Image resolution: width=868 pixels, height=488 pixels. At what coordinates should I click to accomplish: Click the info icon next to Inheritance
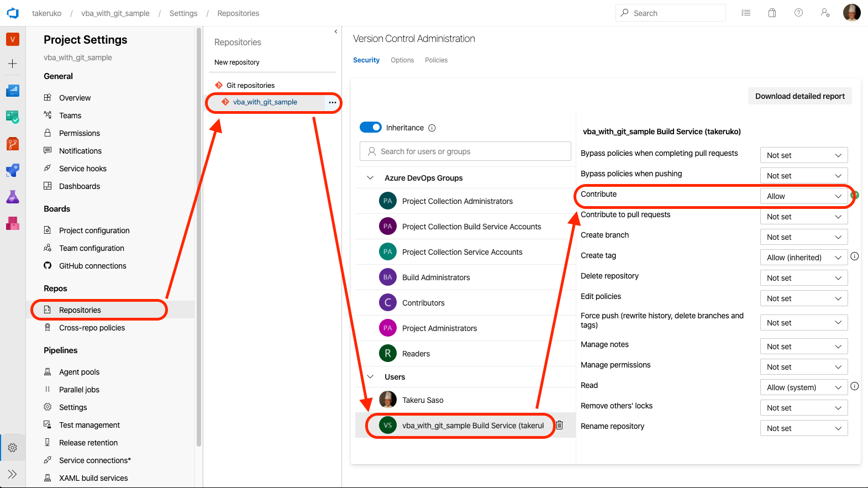coord(432,128)
